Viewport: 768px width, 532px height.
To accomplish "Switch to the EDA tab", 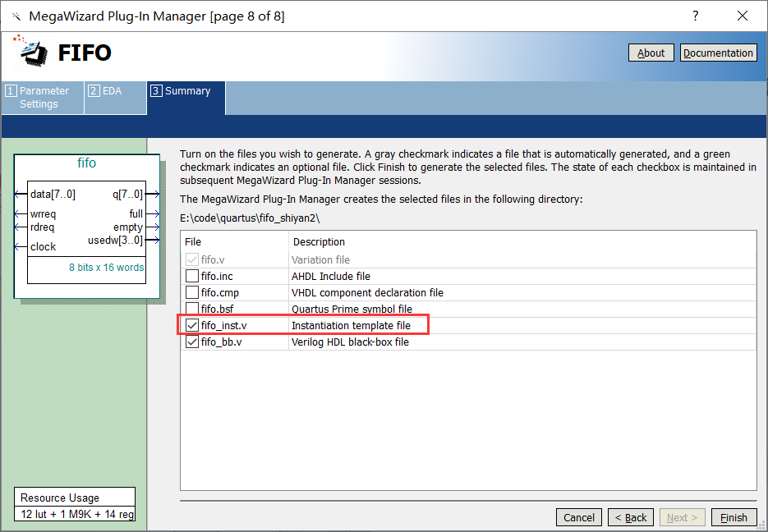I will coord(115,98).
